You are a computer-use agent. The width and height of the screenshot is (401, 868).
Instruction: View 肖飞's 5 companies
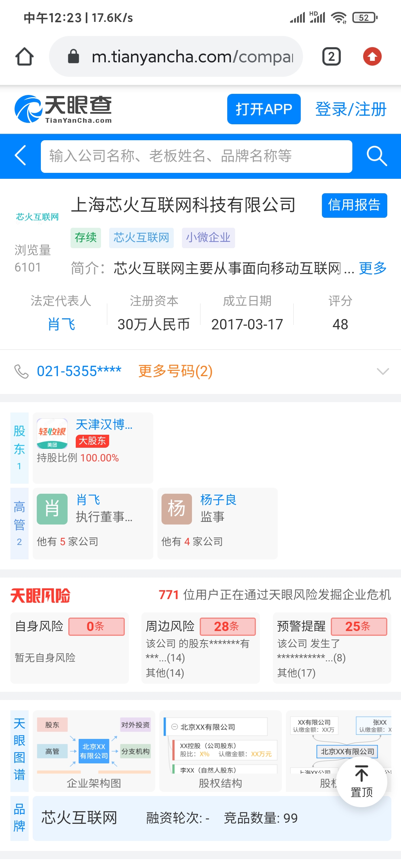click(x=68, y=542)
